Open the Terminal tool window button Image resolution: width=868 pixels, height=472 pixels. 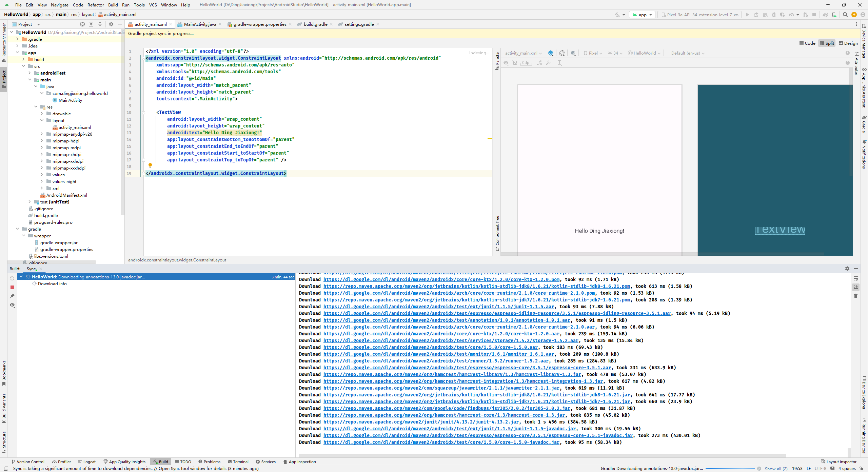pos(238,462)
